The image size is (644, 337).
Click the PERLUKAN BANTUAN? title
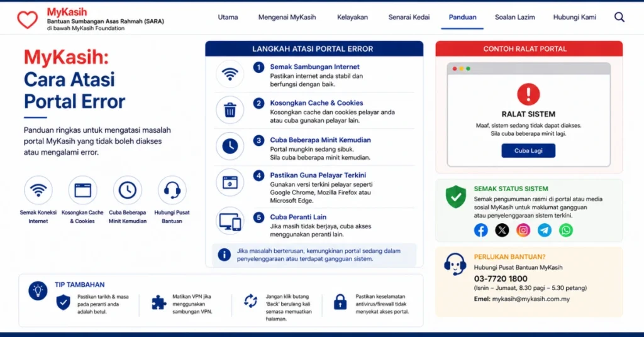click(509, 257)
